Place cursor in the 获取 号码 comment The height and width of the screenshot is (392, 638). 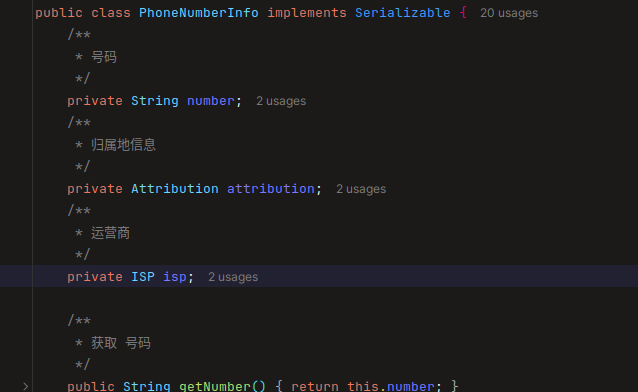(121, 343)
